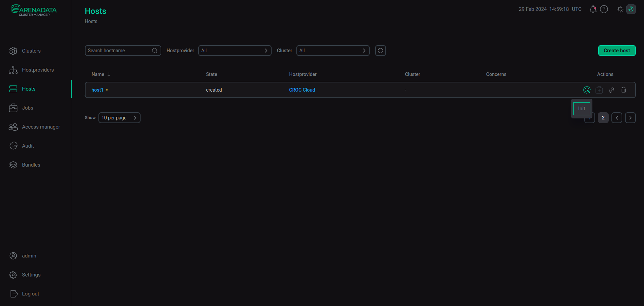Click the Arenadata Cluster Manager logo
Image resolution: width=644 pixels, height=306 pixels.
pyautogui.click(x=34, y=10)
